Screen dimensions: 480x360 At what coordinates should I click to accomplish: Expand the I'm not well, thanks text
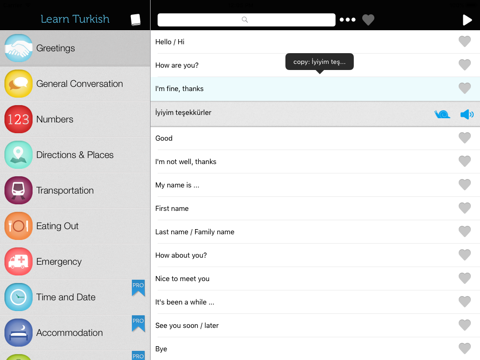[x=186, y=162]
